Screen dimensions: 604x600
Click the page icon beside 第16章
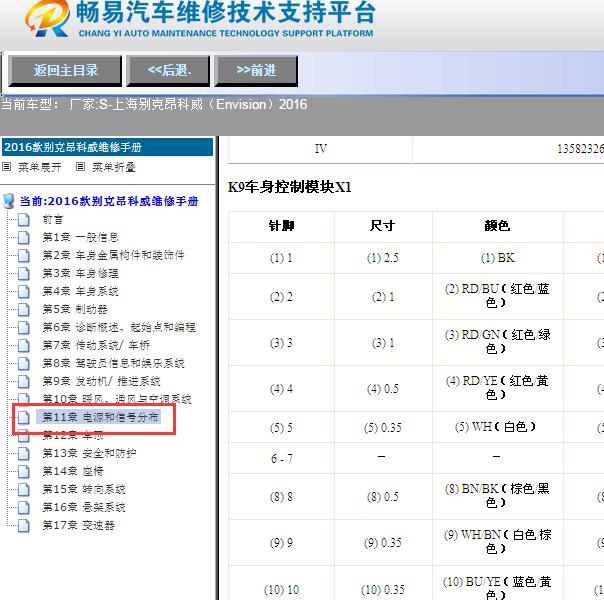(23, 507)
